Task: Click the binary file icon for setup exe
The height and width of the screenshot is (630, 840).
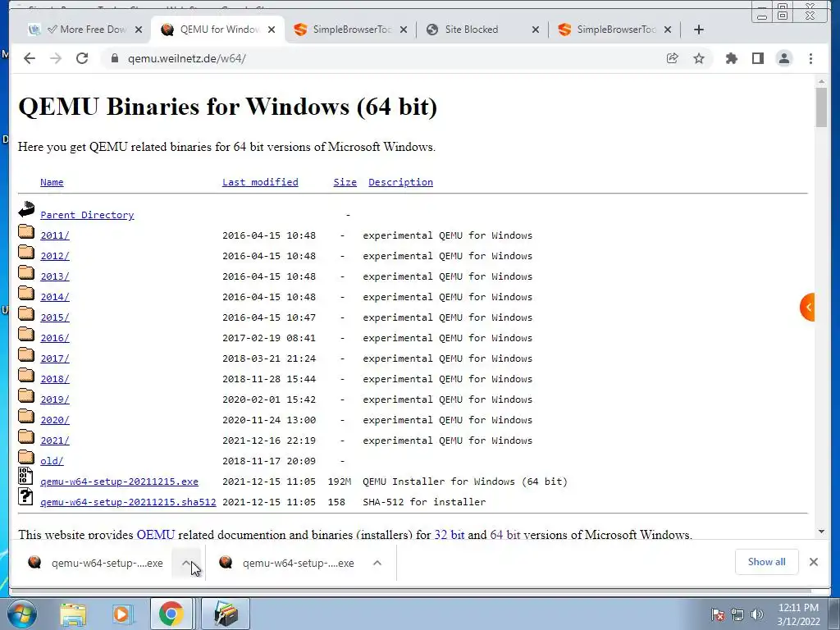Action: [25, 477]
